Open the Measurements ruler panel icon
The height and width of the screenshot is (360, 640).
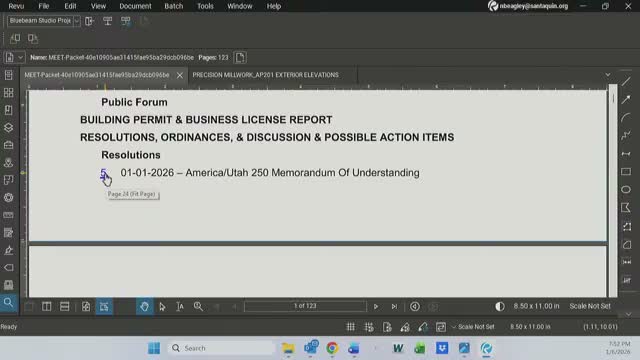8,215
